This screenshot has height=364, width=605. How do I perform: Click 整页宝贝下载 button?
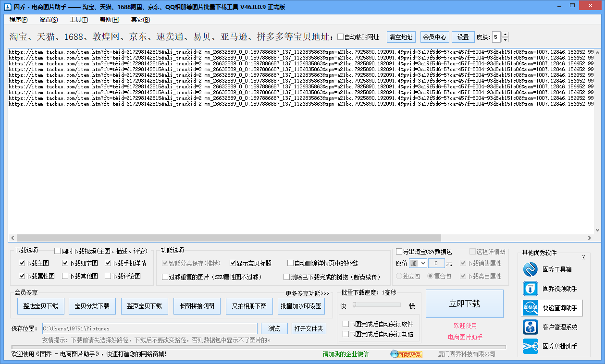145,306
